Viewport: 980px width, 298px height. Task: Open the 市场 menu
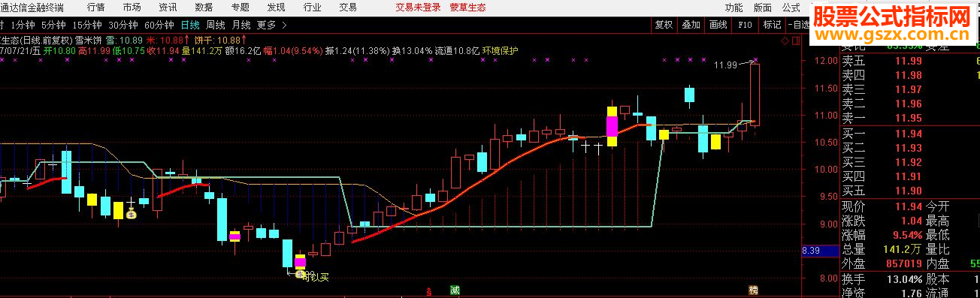[x=132, y=7]
